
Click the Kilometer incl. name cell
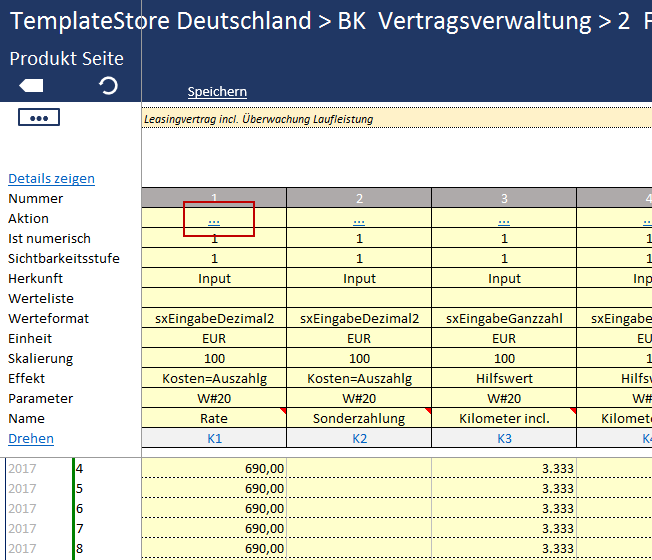(x=504, y=419)
